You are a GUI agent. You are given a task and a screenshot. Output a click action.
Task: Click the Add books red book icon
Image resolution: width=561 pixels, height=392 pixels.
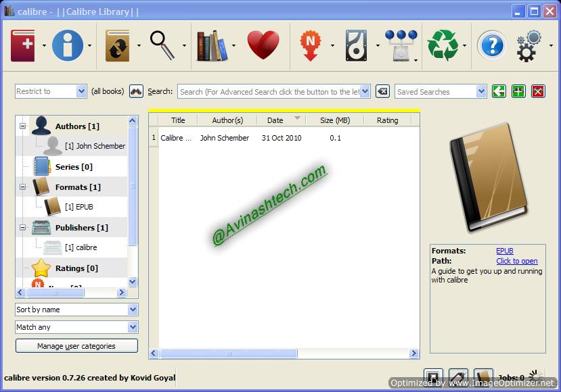22,45
